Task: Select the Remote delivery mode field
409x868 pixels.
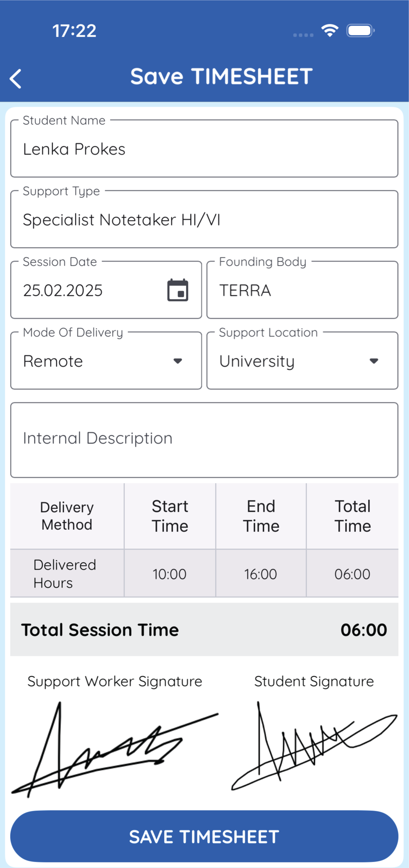Action: pos(106,361)
